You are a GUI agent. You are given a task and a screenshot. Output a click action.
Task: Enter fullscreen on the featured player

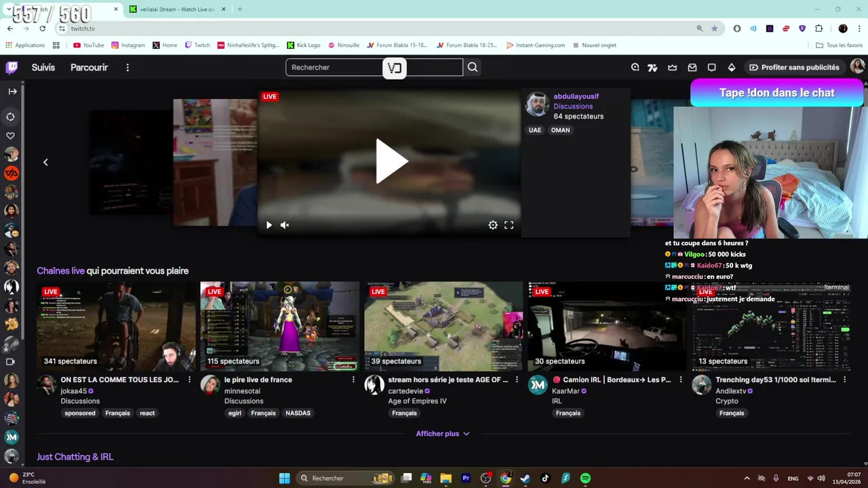[x=509, y=225]
